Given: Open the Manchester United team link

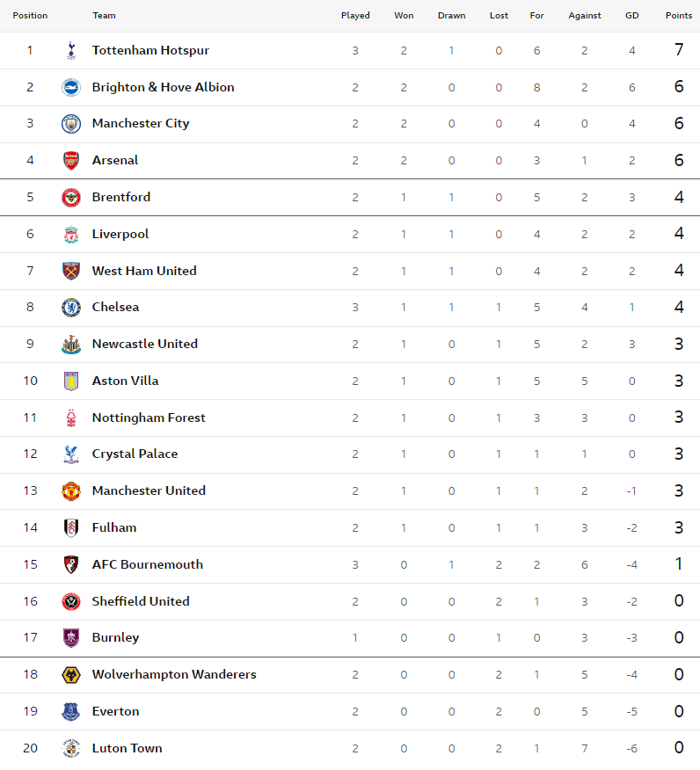Looking at the screenshot, I should point(149,491).
